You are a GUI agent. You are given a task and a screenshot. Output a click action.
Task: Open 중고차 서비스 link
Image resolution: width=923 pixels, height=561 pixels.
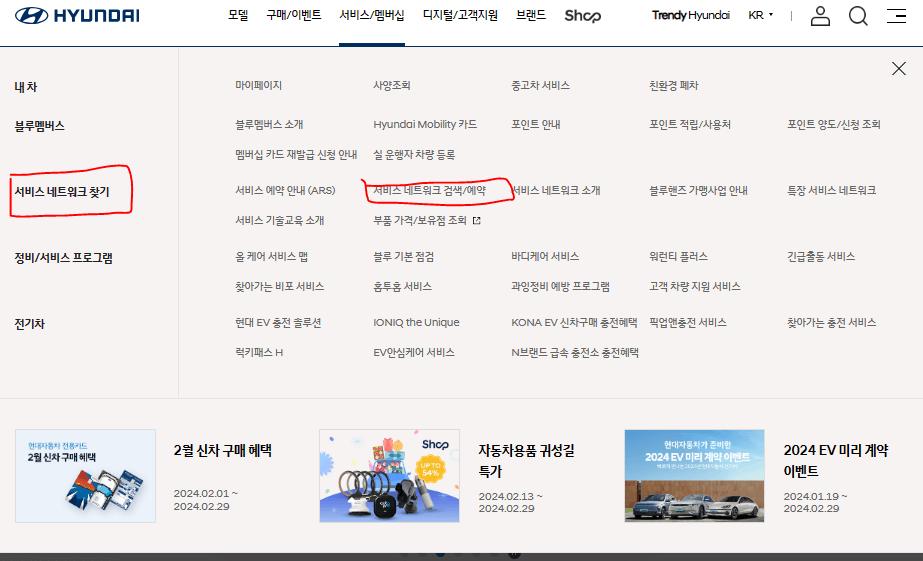click(540, 85)
